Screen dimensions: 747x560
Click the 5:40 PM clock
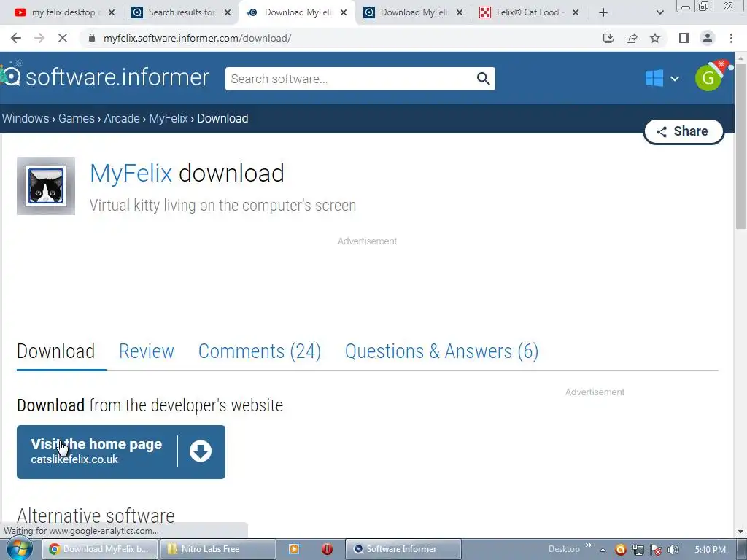click(x=710, y=550)
